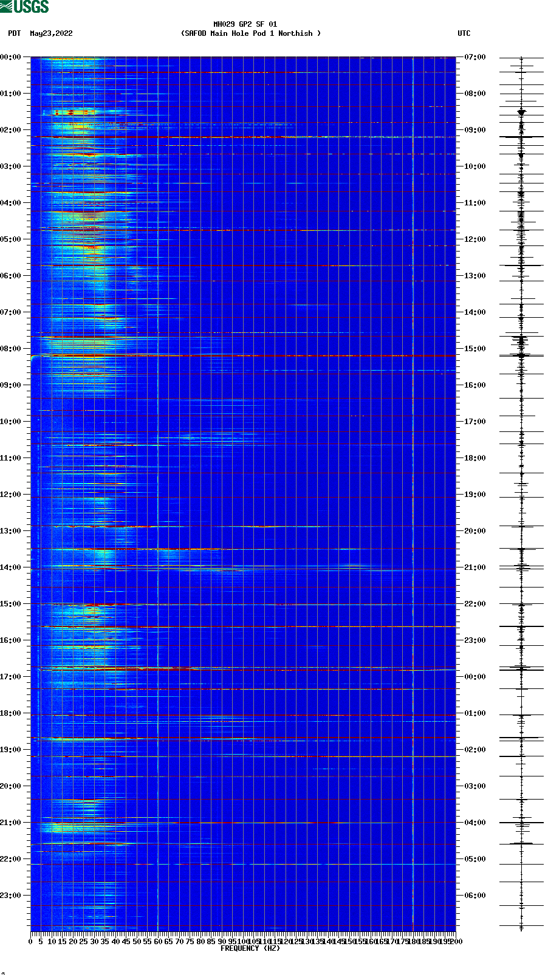The width and height of the screenshot is (548, 980).
Task: Click the 01:00 label on PDT axis
Action: point(11,94)
